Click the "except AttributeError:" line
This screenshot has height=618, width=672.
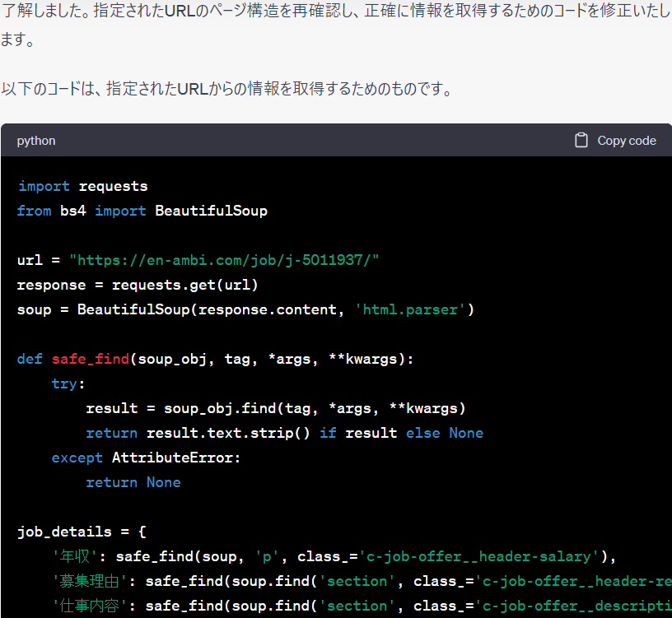coord(146,458)
